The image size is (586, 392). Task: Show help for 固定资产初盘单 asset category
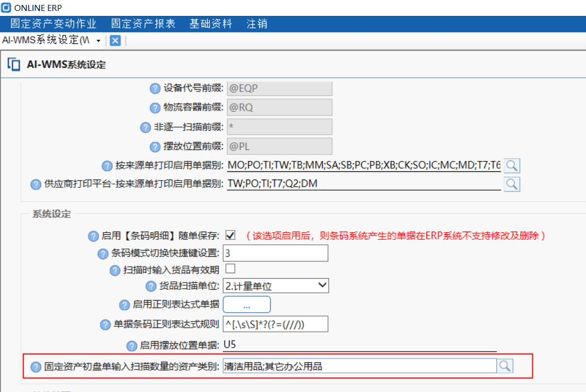(36, 367)
